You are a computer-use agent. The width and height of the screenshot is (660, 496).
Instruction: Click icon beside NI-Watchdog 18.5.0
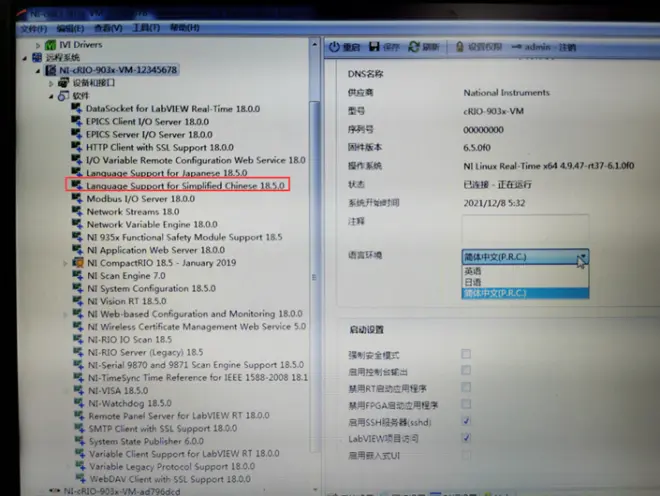click(x=79, y=403)
